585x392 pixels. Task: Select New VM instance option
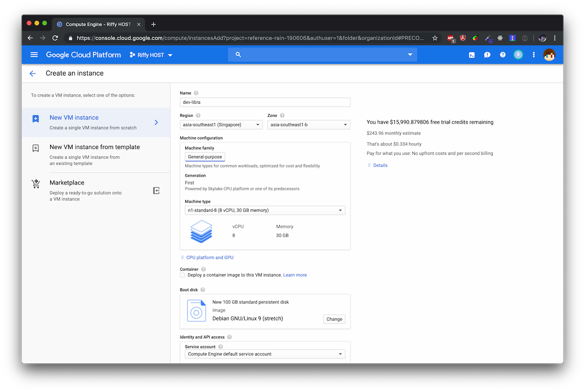[96, 122]
